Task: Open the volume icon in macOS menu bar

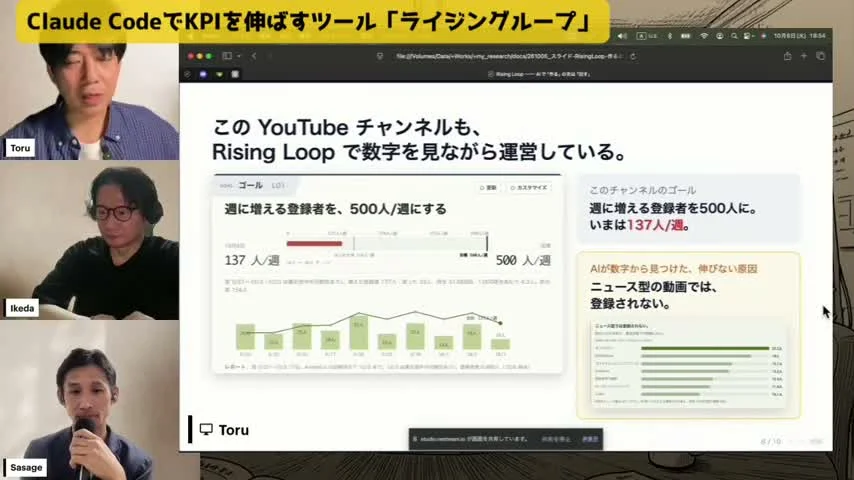Action: [x=622, y=36]
